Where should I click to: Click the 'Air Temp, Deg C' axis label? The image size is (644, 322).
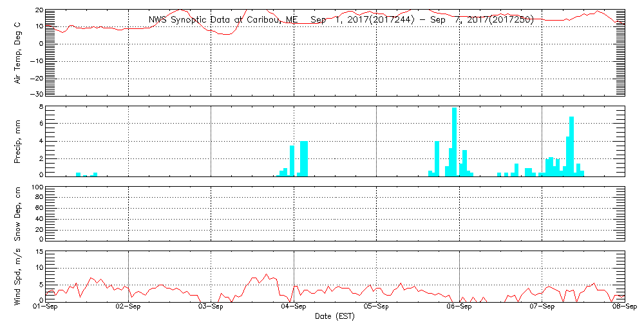(x=18, y=52)
